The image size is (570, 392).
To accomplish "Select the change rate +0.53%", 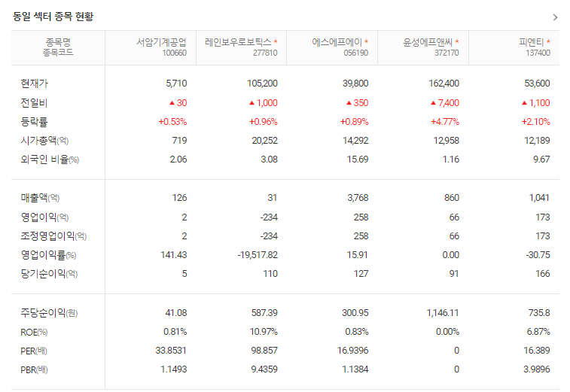I will (172, 122).
